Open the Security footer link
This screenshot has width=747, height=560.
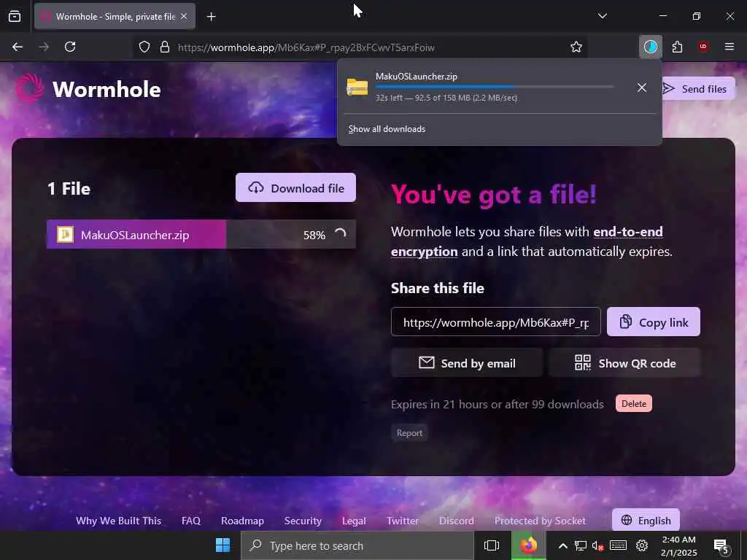[x=303, y=521]
